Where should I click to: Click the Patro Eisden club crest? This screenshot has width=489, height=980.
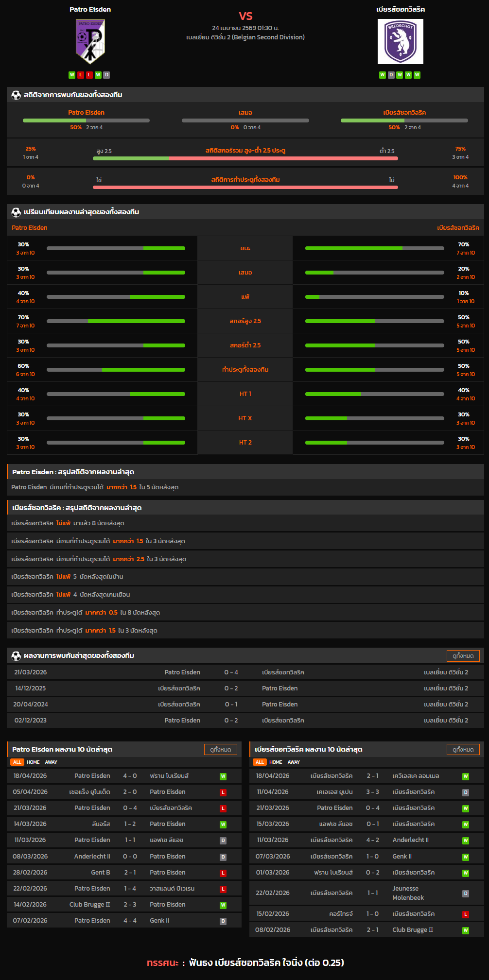coord(90,42)
